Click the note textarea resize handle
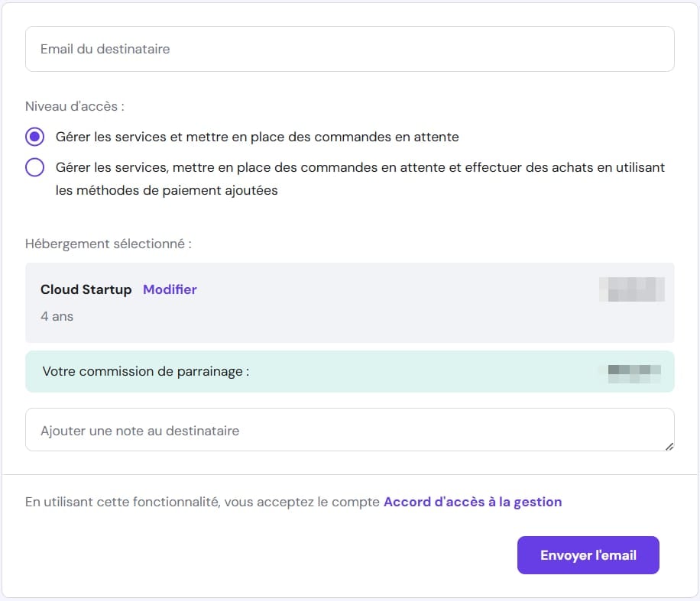Screen dimensions: 700x601 tap(669, 446)
